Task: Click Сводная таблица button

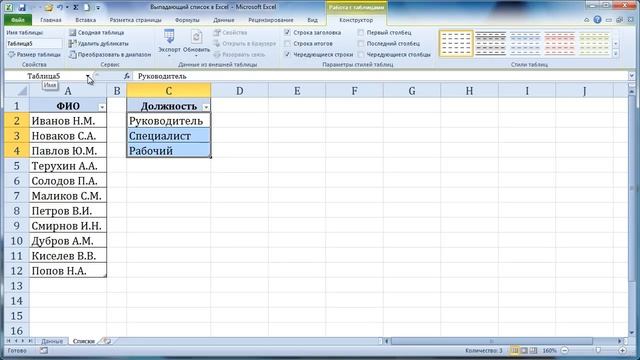Action: pos(97,32)
